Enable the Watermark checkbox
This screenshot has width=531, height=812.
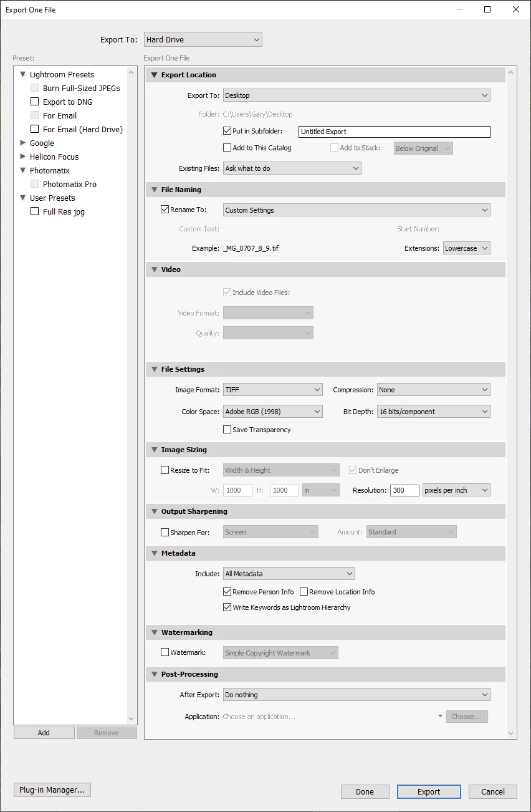[x=165, y=652]
